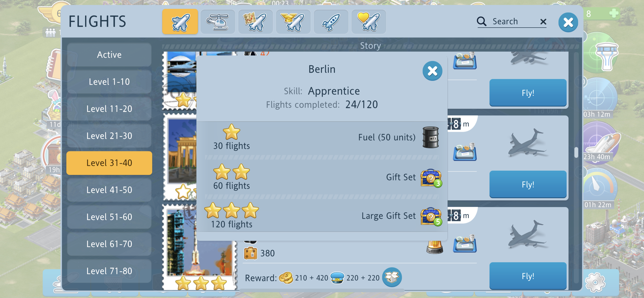This screenshot has height=298, width=644.
Task: Clear the search field with X
Action: (x=543, y=22)
